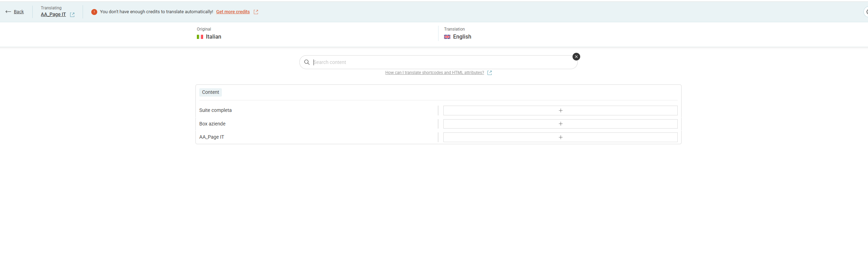The height and width of the screenshot is (278, 868).
Task: Click external link icon beside Get more credits
Action: [256, 12]
